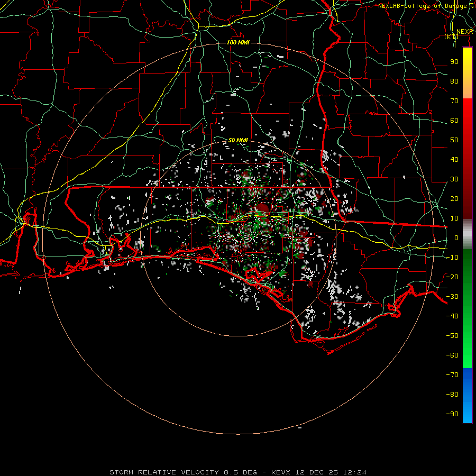Click the -40 value on the velocity scale
Viewport: 476px width, 476px height.
pyautogui.click(x=452, y=316)
